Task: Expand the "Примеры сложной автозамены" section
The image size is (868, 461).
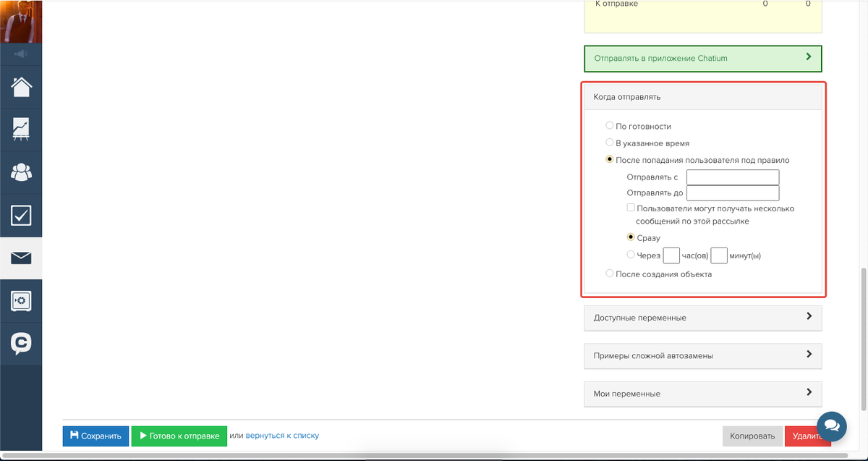Action: (x=702, y=355)
